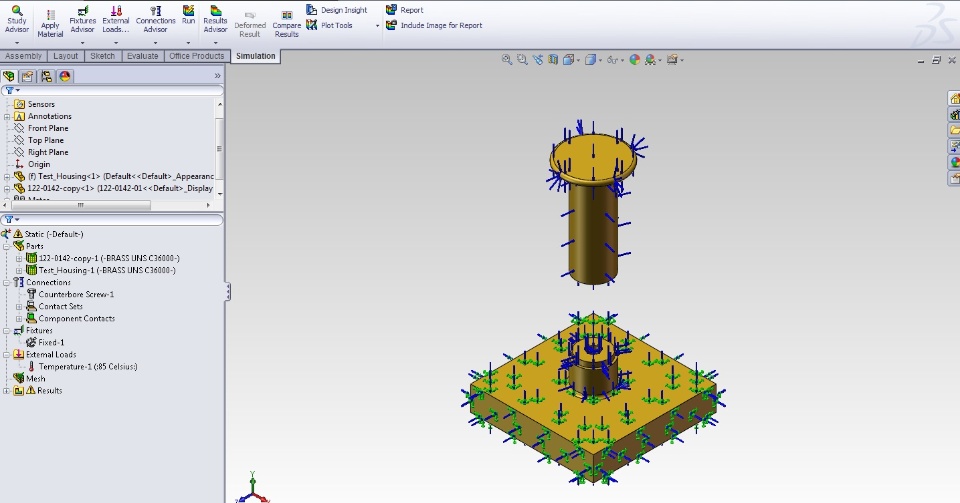Open the Study Advisor tool
The image size is (960, 503).
click(17, 20)
